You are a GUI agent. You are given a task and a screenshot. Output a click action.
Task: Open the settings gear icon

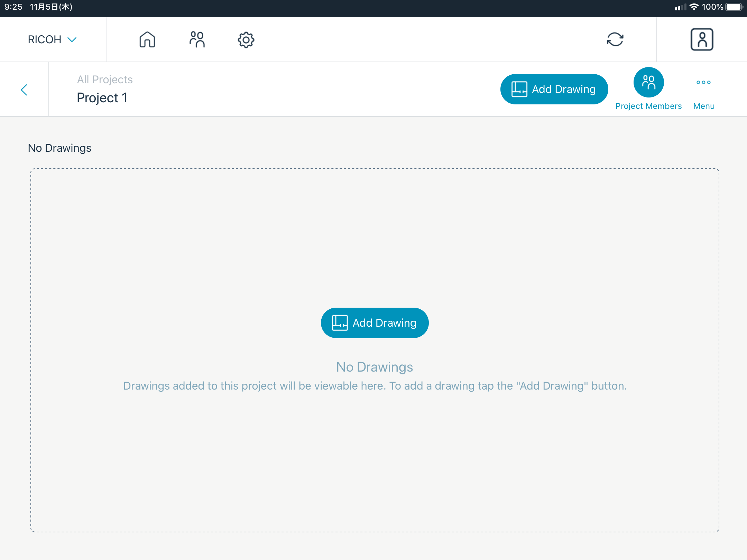click(x=246, y=40)
